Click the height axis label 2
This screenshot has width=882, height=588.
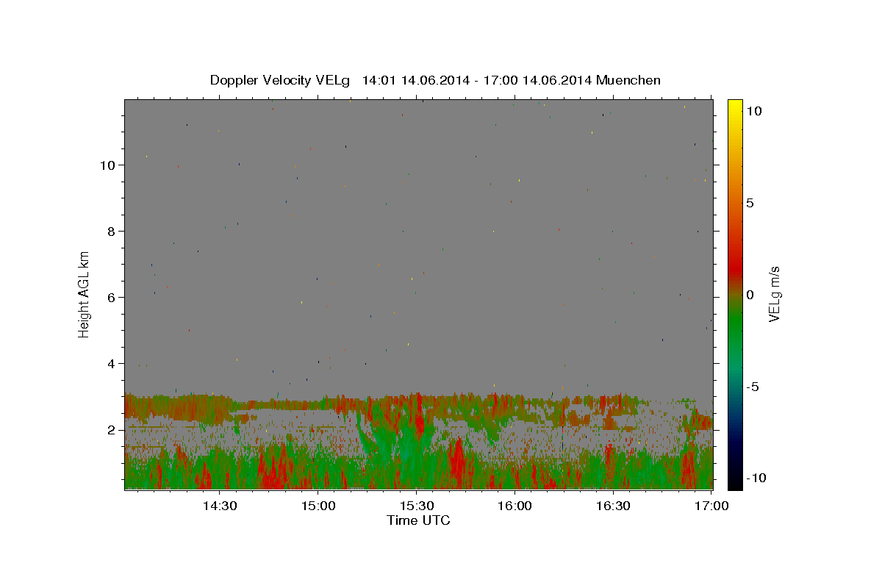(112, 430)
